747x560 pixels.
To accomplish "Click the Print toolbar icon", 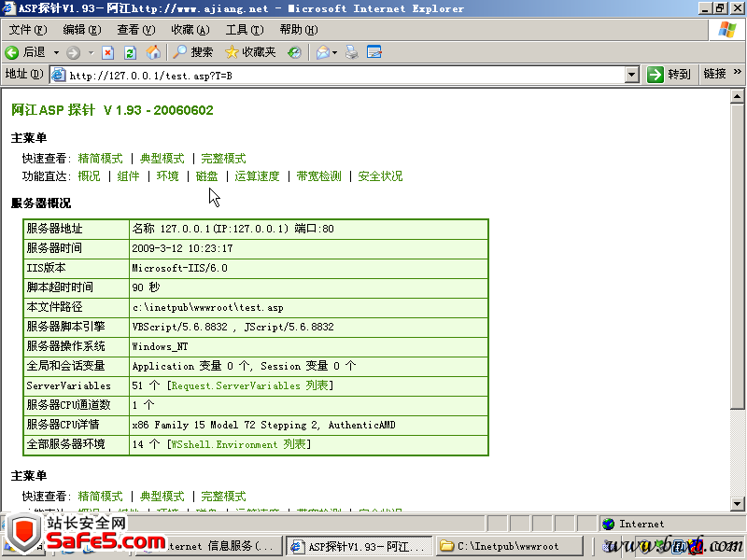I will pyautogui.click(x=352, y=52).
